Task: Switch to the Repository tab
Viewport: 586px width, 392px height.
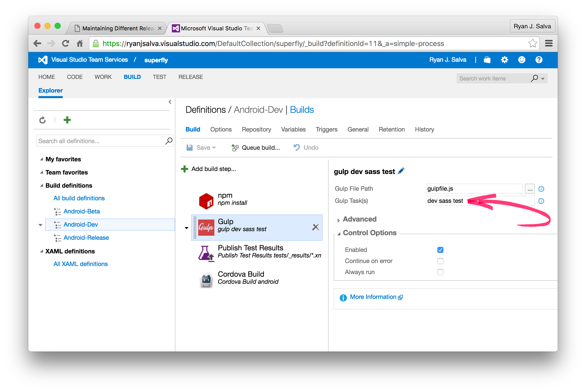Action: [x=256, y=129]
